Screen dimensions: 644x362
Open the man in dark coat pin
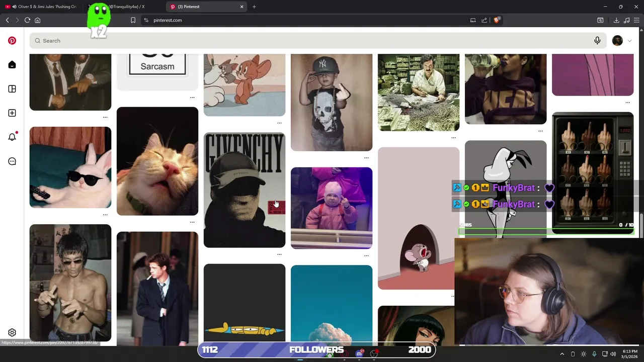pos(157,288)
